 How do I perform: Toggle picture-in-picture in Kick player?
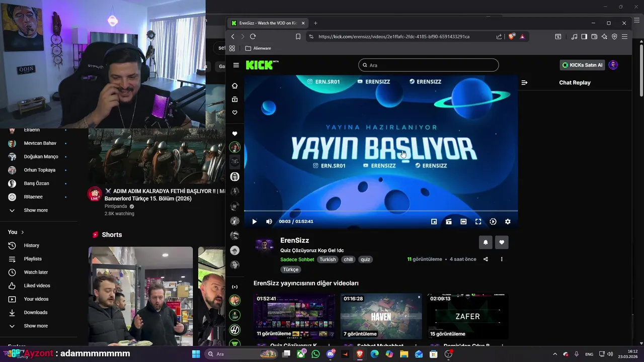434,222
